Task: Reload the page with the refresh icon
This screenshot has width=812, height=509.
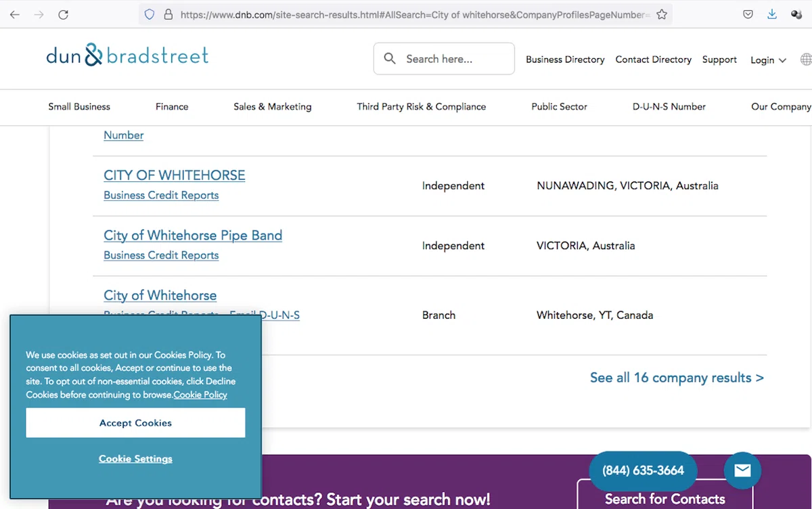Action: pyautogui.click(x=63, y=14)
